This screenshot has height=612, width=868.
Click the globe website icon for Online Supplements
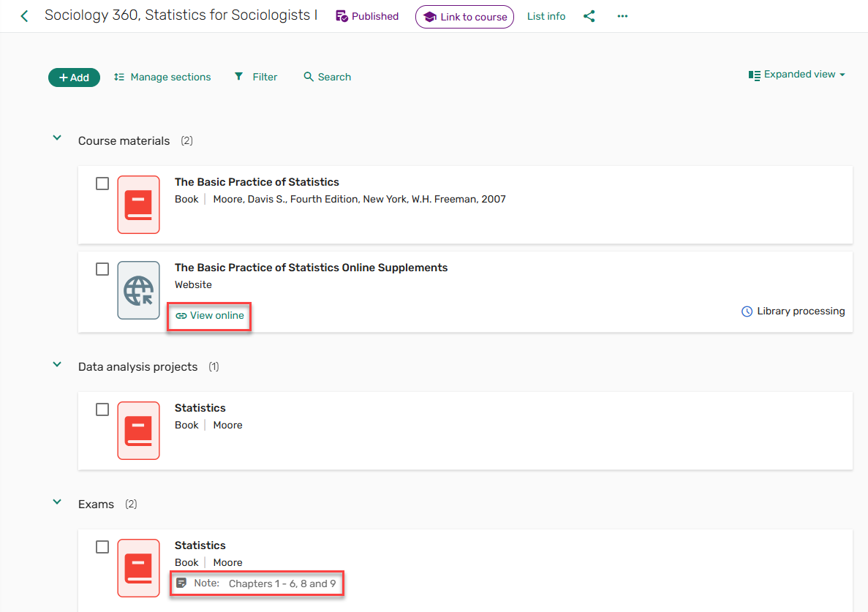138,290
